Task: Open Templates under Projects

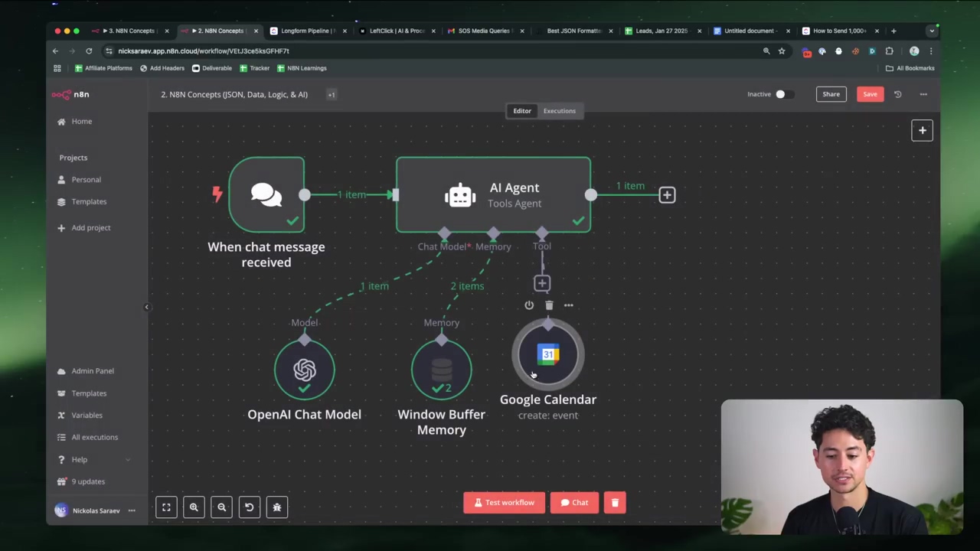Action: [81, 201]
